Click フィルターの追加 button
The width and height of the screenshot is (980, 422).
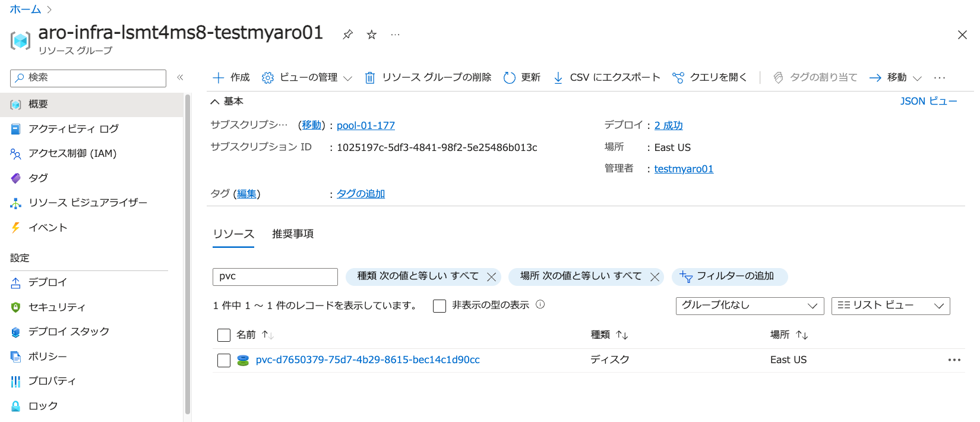[730, 277]
